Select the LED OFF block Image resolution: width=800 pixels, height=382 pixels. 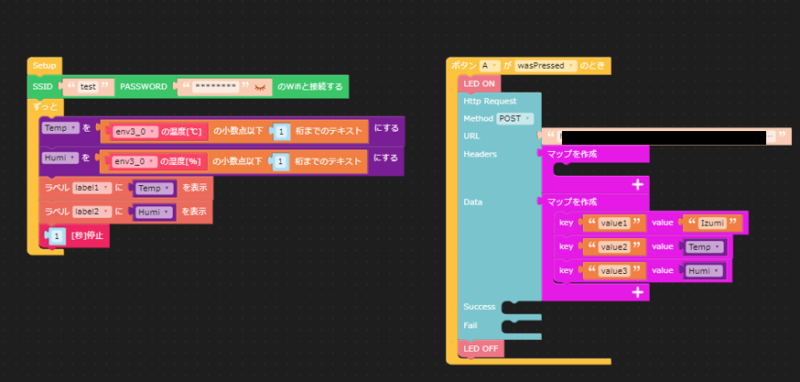click(x=481, y=349)
